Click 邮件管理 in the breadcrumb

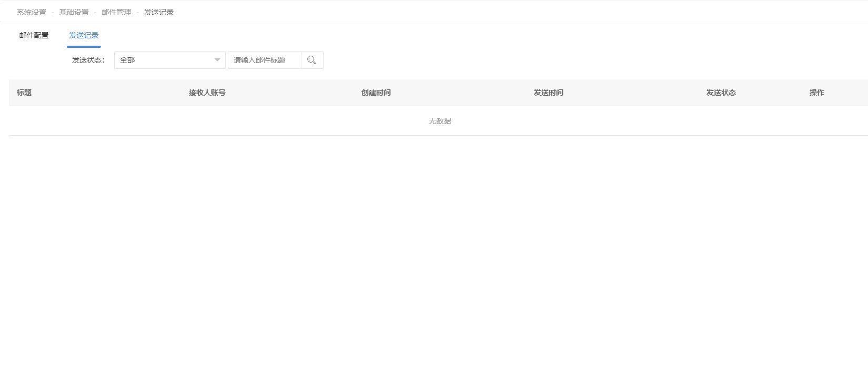(x=116, y=12)
